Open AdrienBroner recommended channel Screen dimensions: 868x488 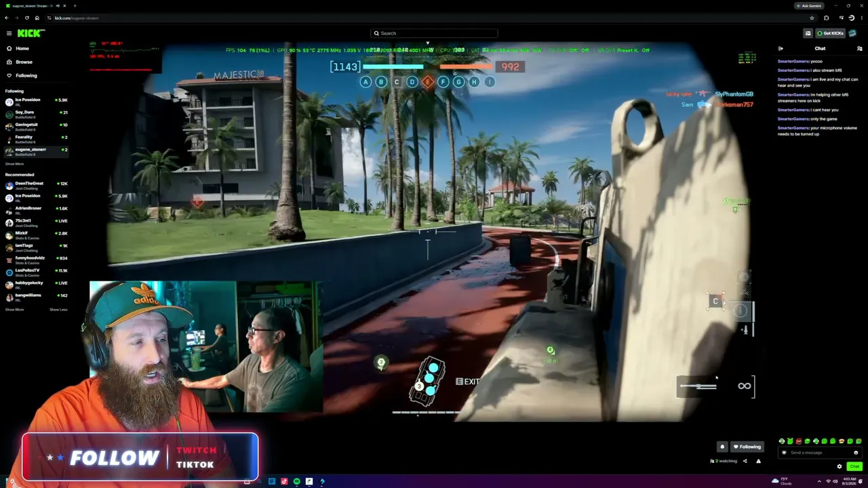click(37, 209)
